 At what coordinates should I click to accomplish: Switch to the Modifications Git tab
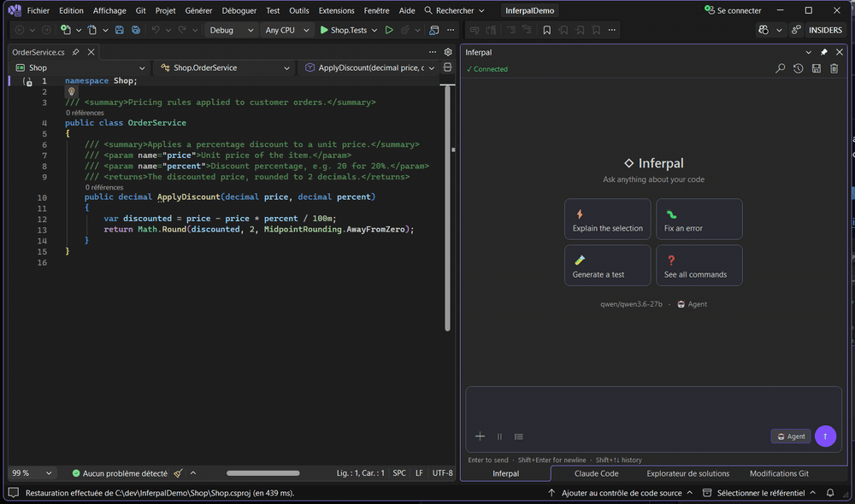pos(779,473)
